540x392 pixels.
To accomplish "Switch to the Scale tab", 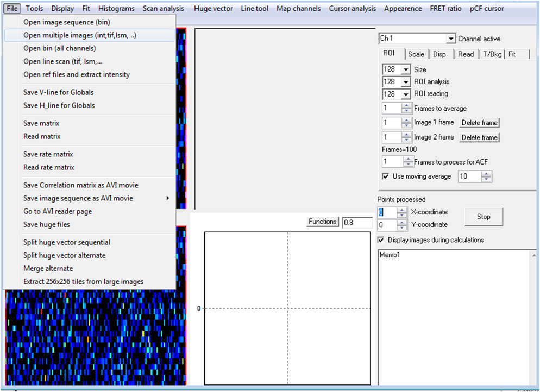I will [416, 54].
